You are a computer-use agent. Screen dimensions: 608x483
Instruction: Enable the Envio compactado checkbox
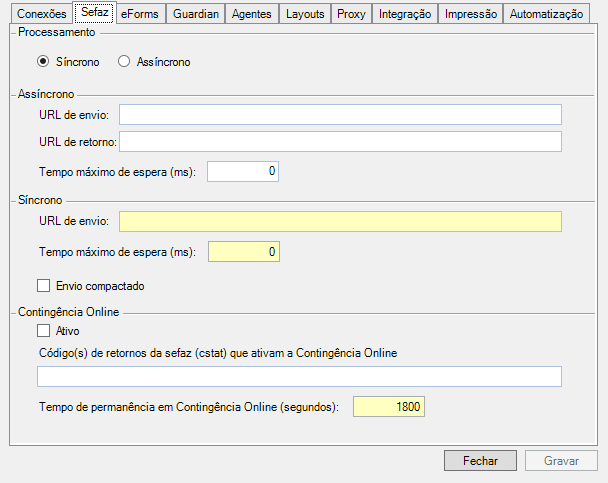pyautogui.click(x=44, y=286)
